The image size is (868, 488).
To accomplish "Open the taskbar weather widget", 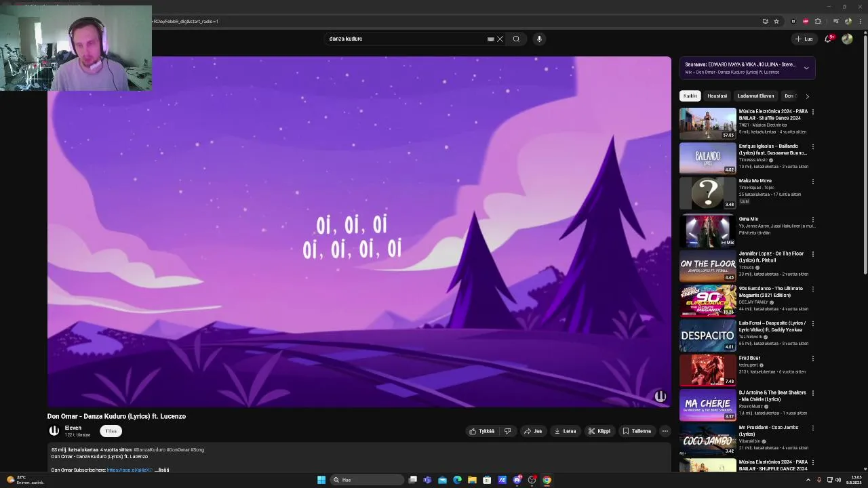I will click(24, 480).
